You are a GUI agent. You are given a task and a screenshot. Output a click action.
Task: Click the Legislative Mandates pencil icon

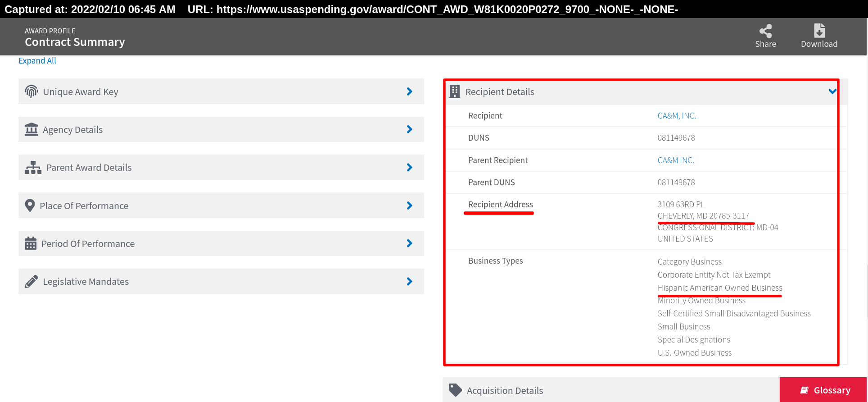(x=31, y=282)
